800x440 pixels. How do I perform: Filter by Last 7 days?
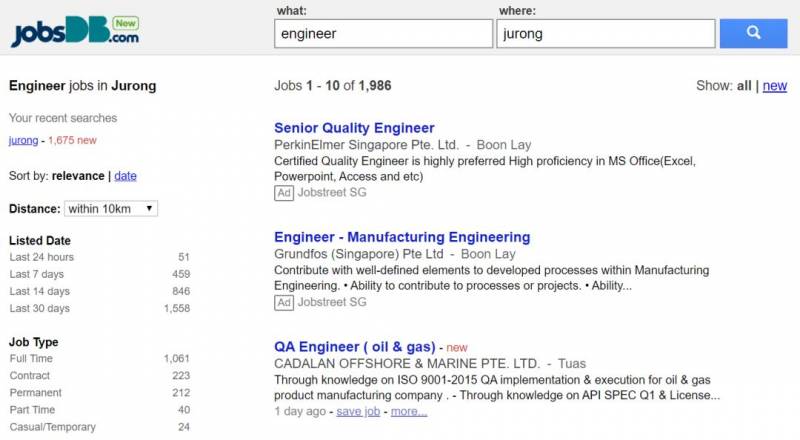coord(36,274)
